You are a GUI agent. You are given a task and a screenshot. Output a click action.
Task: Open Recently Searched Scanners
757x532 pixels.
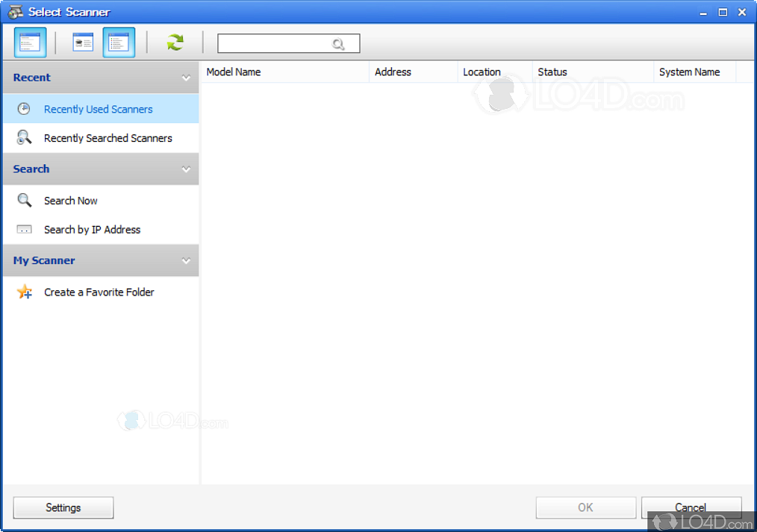101,138
